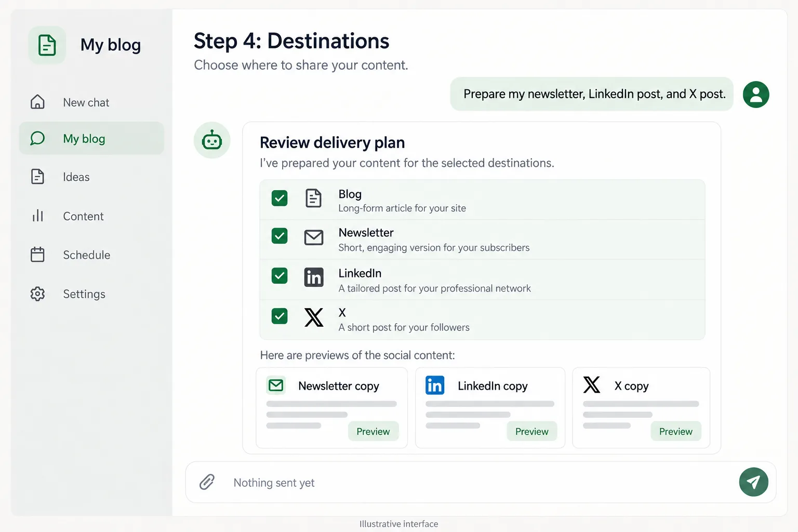Viewport: 798px width, 532px height.
Task: Click the LinkedIn logo in destinations list
Action: (314, 277)
